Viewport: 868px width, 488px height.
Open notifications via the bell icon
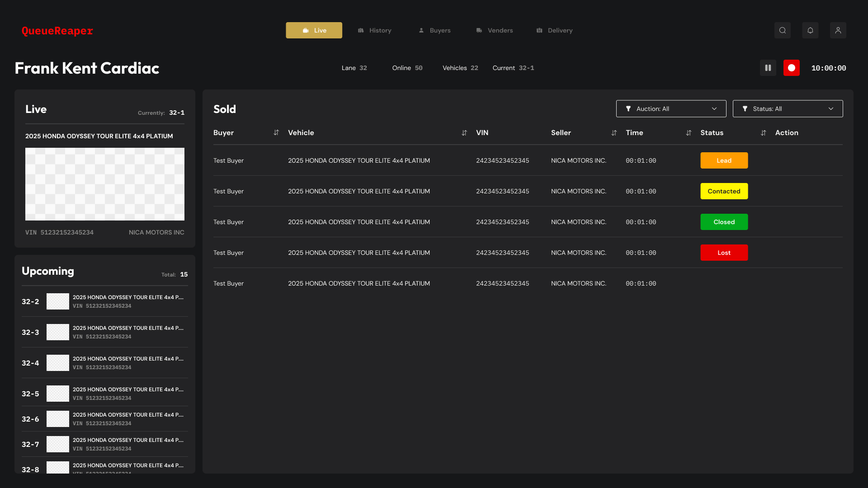click(x=810, y=30)
